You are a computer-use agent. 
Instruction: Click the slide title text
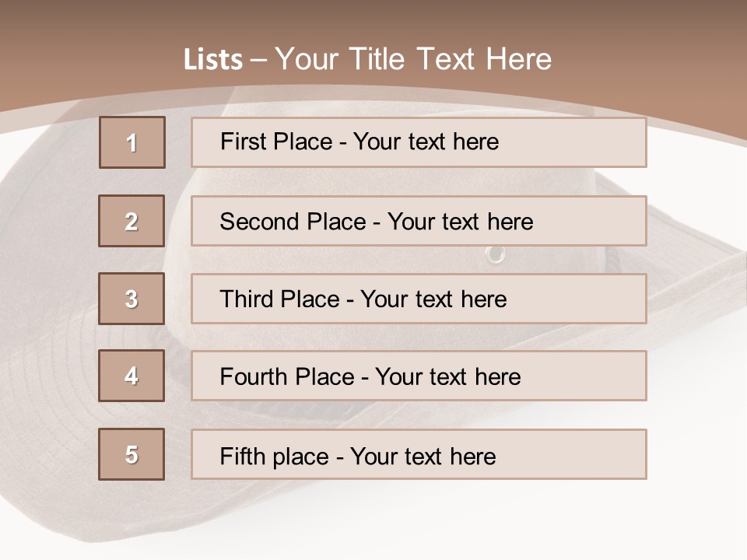coord(367,59)
